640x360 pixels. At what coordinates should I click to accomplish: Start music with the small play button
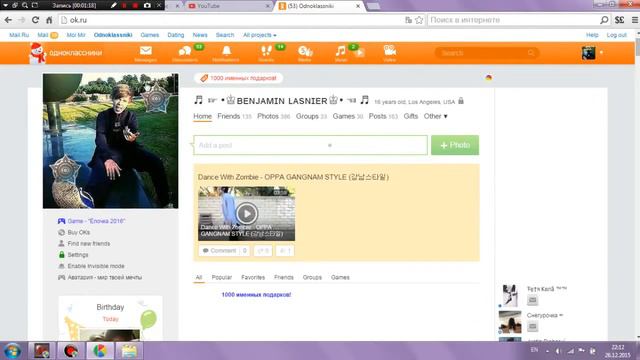click(360, 53)
